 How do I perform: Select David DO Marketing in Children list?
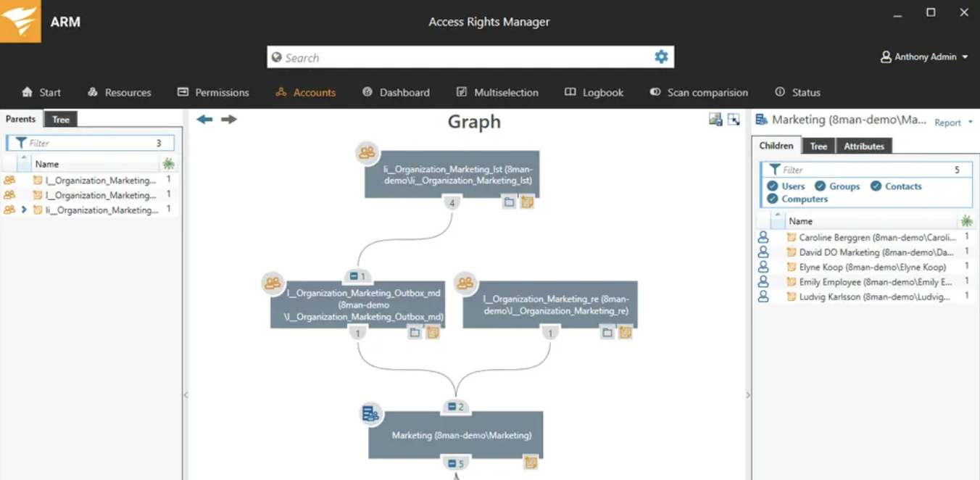pos(865,252)
